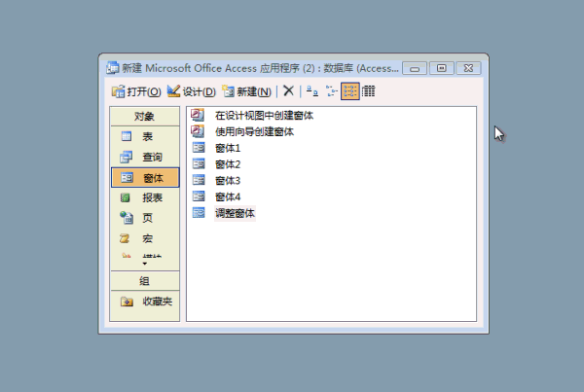Select 窗体 forms object type
This screenshot has width=584, height=392.
(145, 178)
